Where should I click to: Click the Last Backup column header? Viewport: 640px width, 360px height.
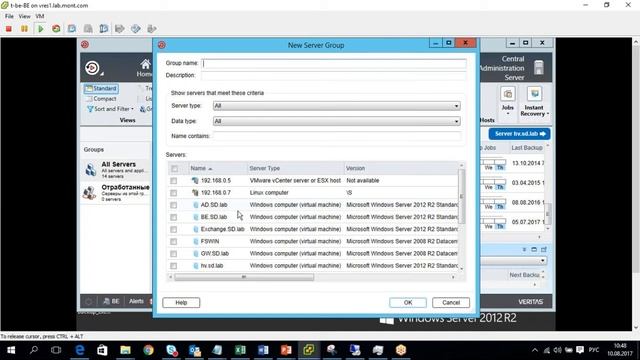click(527, 148)
